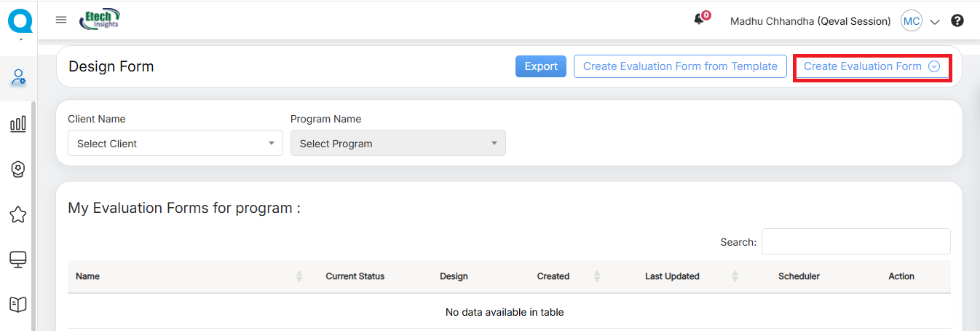The width and height of the screenshot is (980, 331).
Task: Expand the Select Client dropdown
Action: click(x=175, y=144)
